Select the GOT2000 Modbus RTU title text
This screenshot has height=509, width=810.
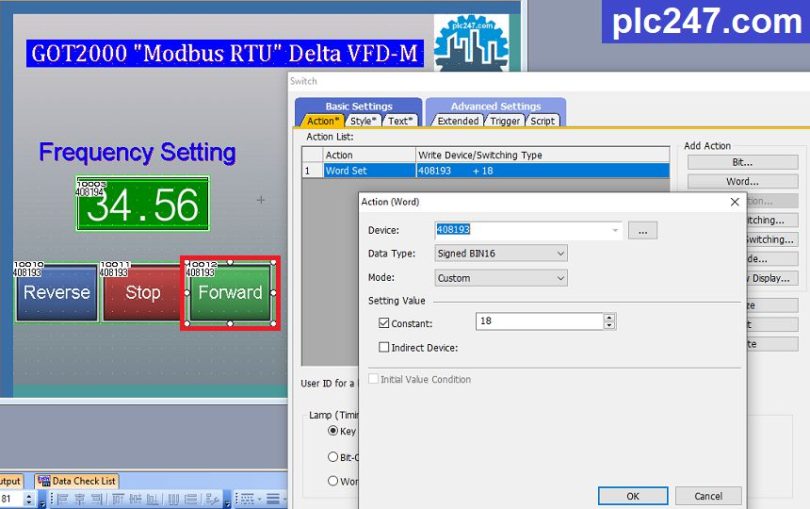point(225,53)
